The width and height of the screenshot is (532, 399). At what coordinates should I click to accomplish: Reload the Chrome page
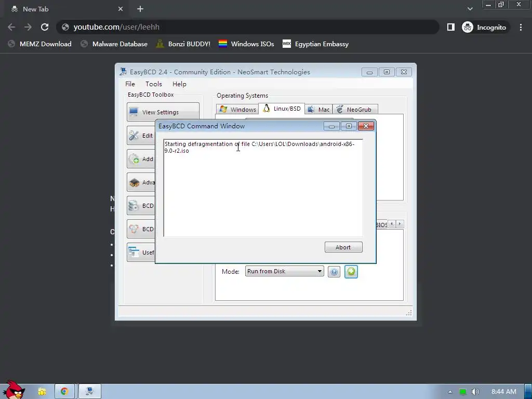pyautogui.click(x=45, y=27)
